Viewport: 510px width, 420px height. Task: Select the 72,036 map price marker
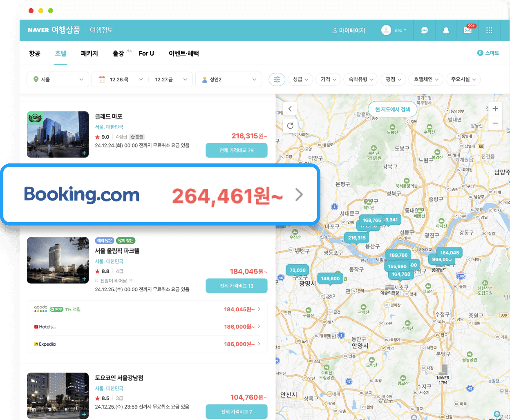click(x=297, y=271)
